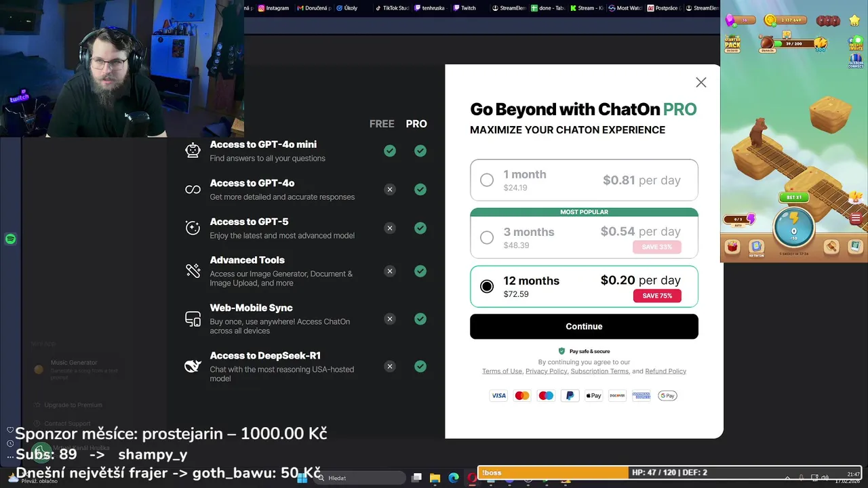The width and height of the screenshot is (868, 488).
Task: Open Microsoft Edge from the taskbar
Action: click(454, 478)
